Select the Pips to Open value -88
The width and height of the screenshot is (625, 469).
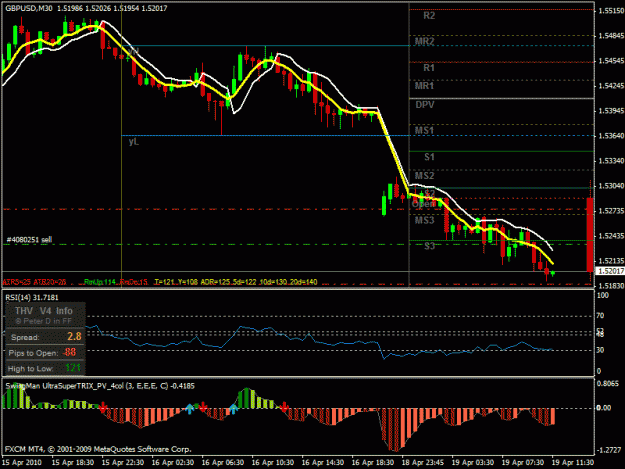coord(69,352)
